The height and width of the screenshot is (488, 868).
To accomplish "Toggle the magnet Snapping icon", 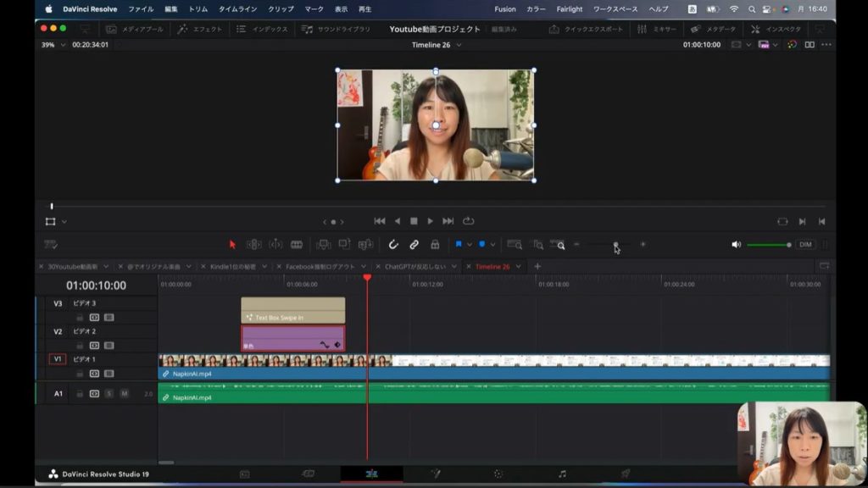I will pyautogui.click(x=393, y=245).
